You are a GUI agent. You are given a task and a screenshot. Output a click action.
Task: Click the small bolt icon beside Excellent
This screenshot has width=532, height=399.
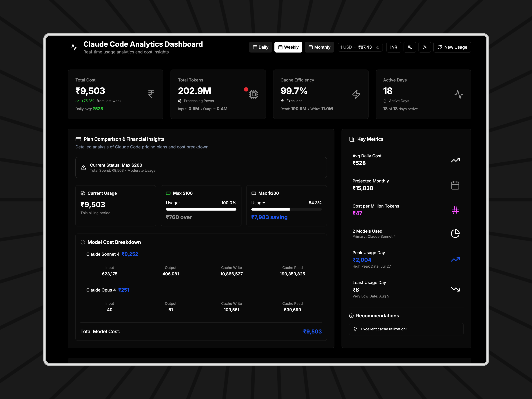(x=282, y=101)
